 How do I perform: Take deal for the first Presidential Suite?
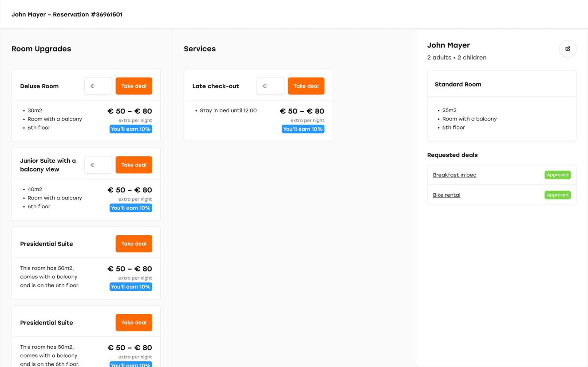(x=134, y=244)
